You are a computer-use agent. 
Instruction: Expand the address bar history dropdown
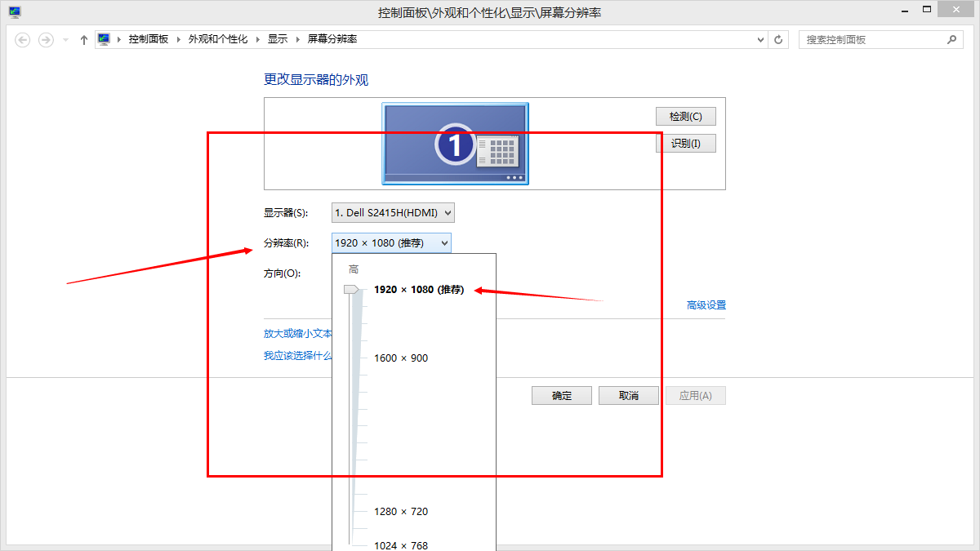tap(760, 39)
